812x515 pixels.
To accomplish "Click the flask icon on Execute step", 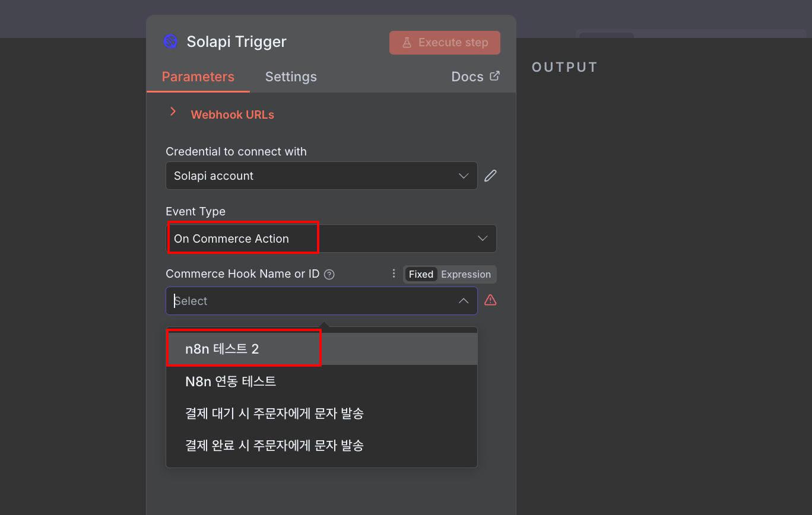I will click(407, 43).
